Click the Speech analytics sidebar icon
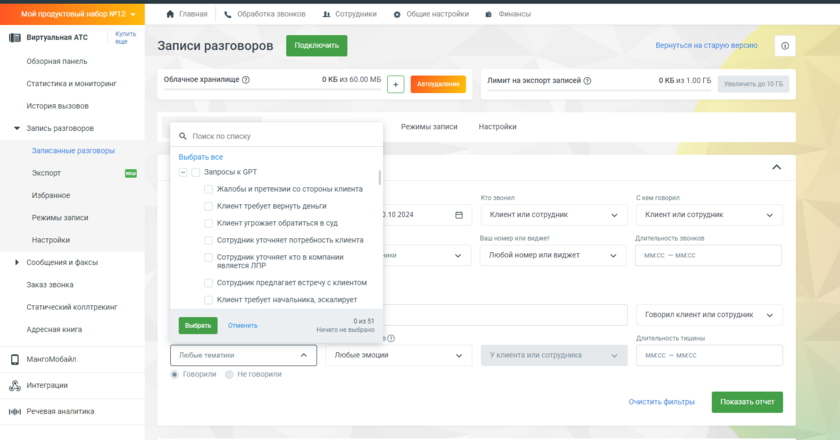 [x=15, y=411]
